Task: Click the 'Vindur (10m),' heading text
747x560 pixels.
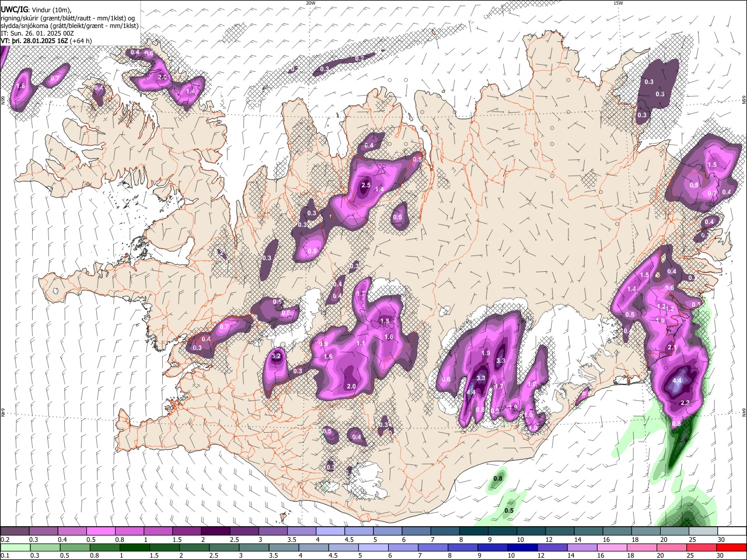Action: tap(51, 9)
